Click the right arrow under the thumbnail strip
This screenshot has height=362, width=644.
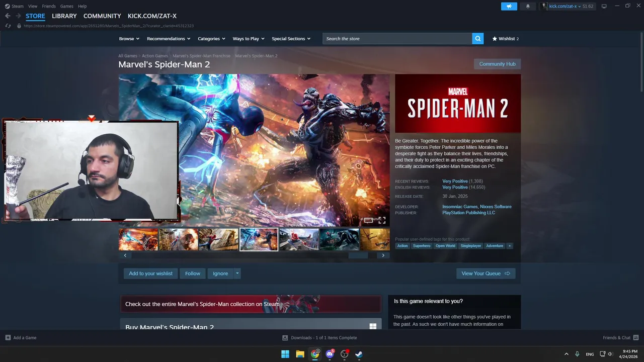coord(383,255)
